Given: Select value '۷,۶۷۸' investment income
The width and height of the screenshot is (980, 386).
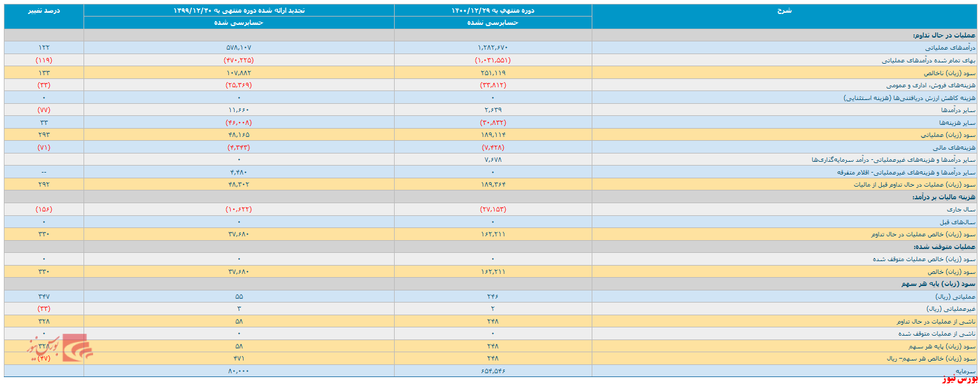Looking at the screenshot, I should click(x=493, y=159).
